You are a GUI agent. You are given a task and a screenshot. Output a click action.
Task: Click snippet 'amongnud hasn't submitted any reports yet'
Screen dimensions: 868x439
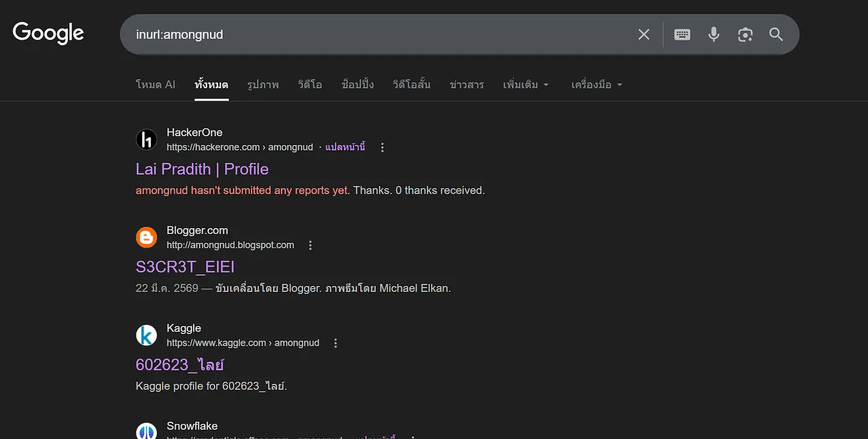click(242, 190)
